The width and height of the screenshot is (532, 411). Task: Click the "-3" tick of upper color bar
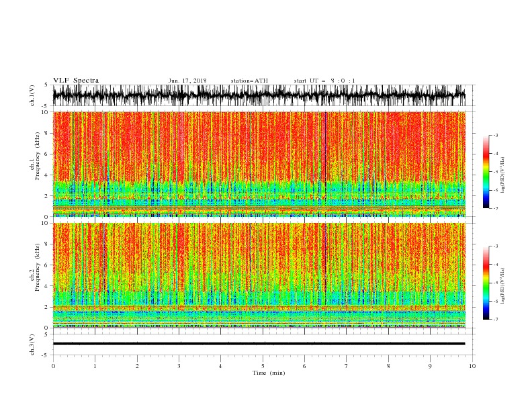click(x=495, y=135)
